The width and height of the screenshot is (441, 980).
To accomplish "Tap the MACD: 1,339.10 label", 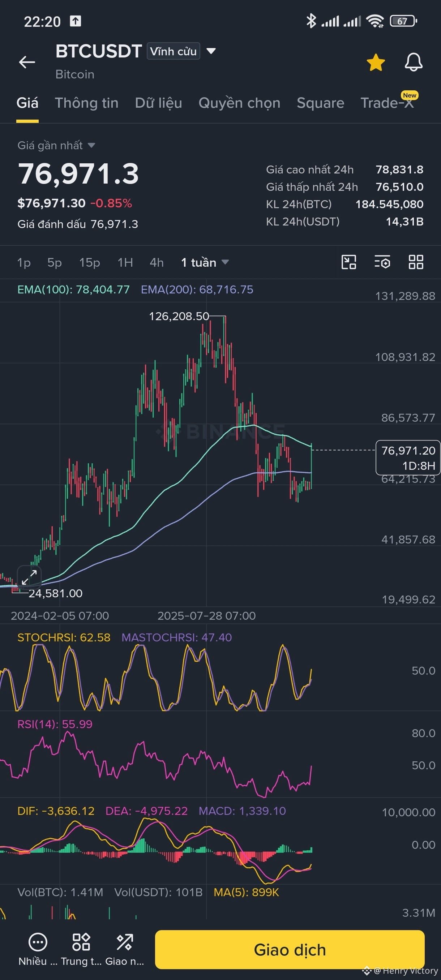I will (x=243, y=811).
